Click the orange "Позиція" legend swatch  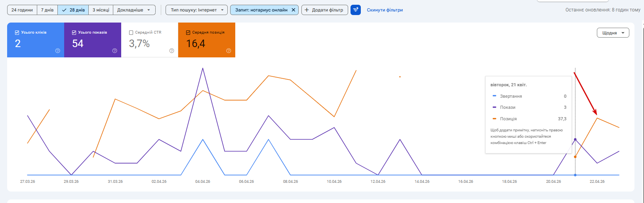pyautogui.click(x=494, y=118)
